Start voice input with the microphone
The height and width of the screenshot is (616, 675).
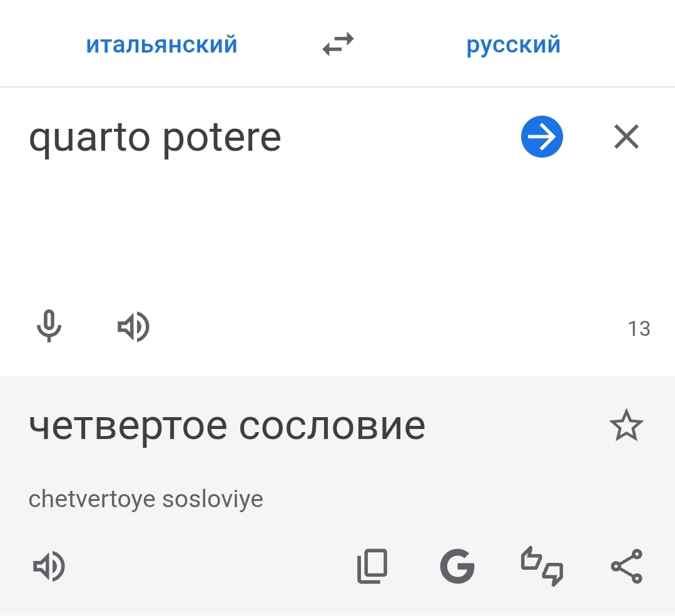(49, 326)
